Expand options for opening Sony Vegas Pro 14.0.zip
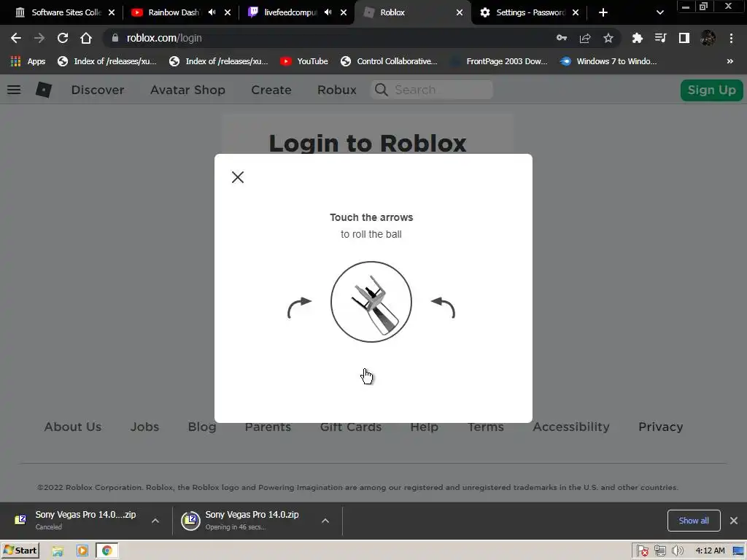This screenshot has height=560, width=747. click(x=325, y=521)
